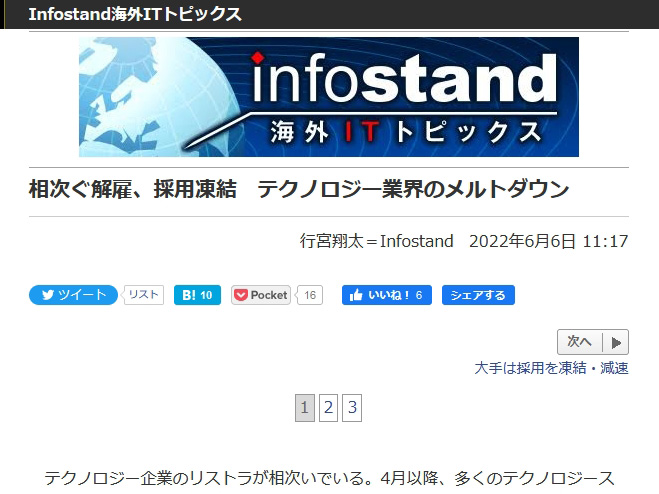Click the date 2022年6月6日 11:17
Viewport: 659px width, 494px height.
[548, 241]
